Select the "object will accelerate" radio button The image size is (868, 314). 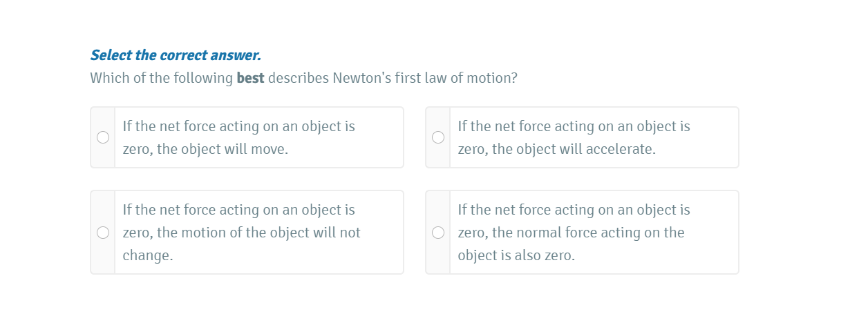[438, 137]
